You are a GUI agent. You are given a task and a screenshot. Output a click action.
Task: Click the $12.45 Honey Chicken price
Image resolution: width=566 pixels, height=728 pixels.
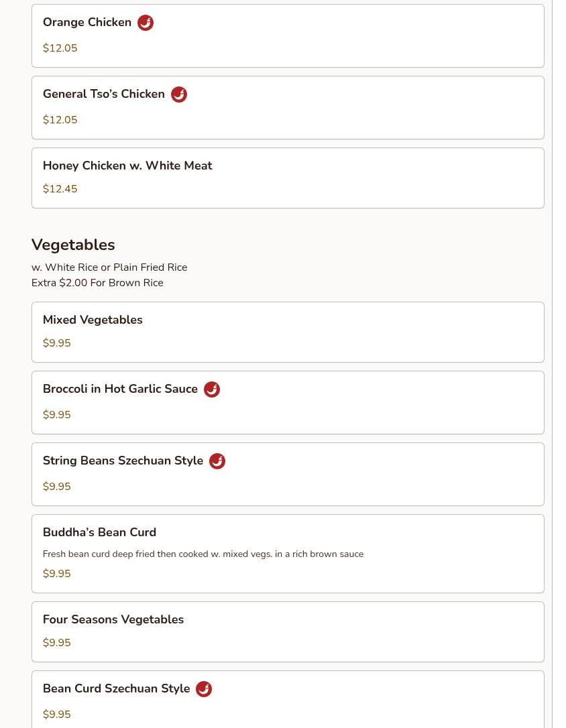tap(60, 189)
